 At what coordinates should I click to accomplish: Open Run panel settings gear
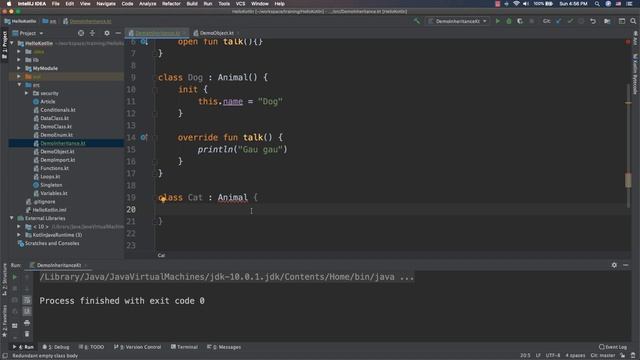click(x=614, y=265)
